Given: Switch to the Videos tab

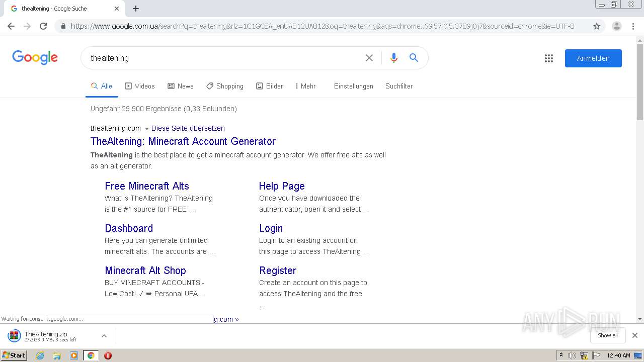Looking at the screenshot, I should click(x=140, y=86).
